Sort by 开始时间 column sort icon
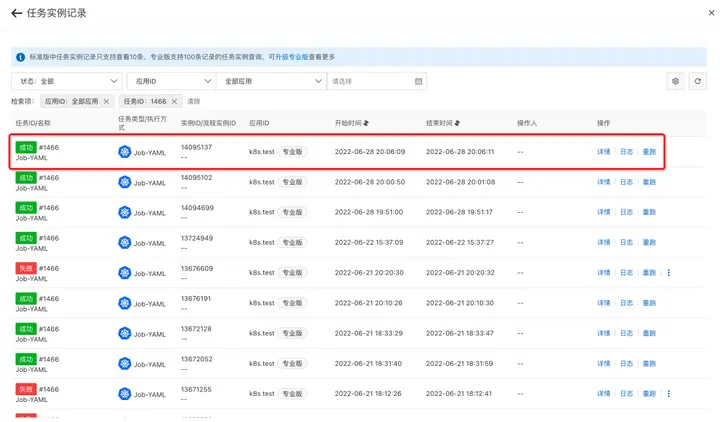The width and height of the screenshot is (720, 422). [366, 123]
